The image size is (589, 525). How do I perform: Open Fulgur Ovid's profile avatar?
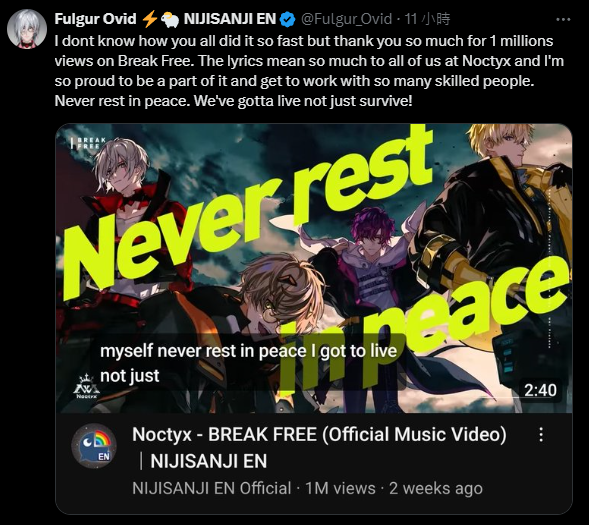(27, 29)
